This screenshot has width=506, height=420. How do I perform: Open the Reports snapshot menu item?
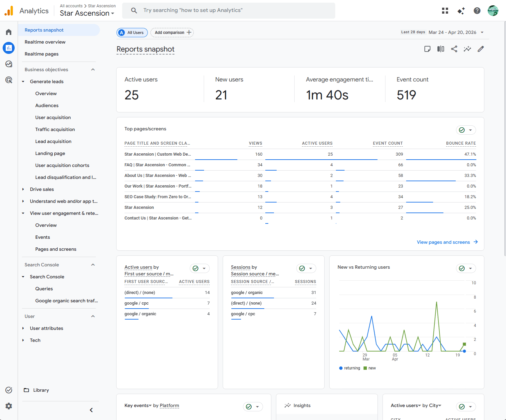(x=59, y=30)
